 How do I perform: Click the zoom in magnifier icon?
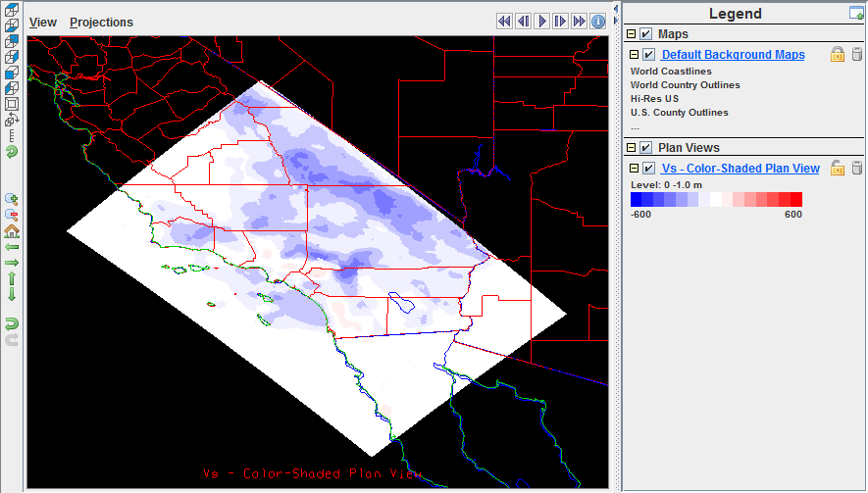(x=12, y=198)
